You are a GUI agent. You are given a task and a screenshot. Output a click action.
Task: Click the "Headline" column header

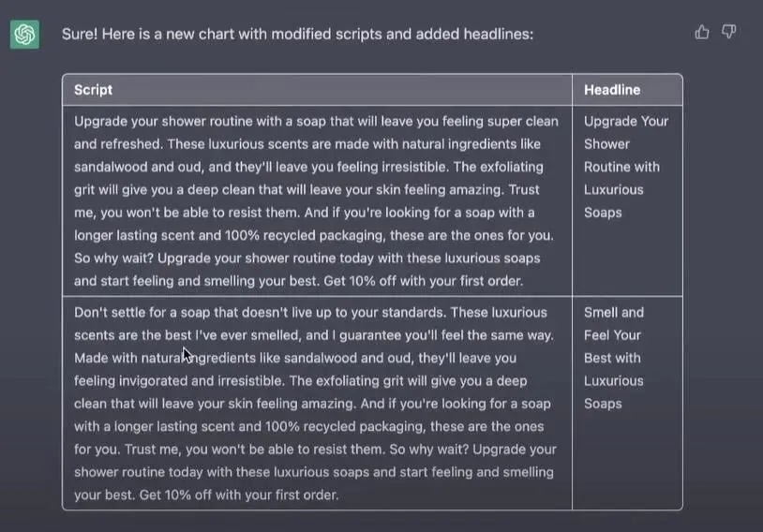tap(612, 90)
